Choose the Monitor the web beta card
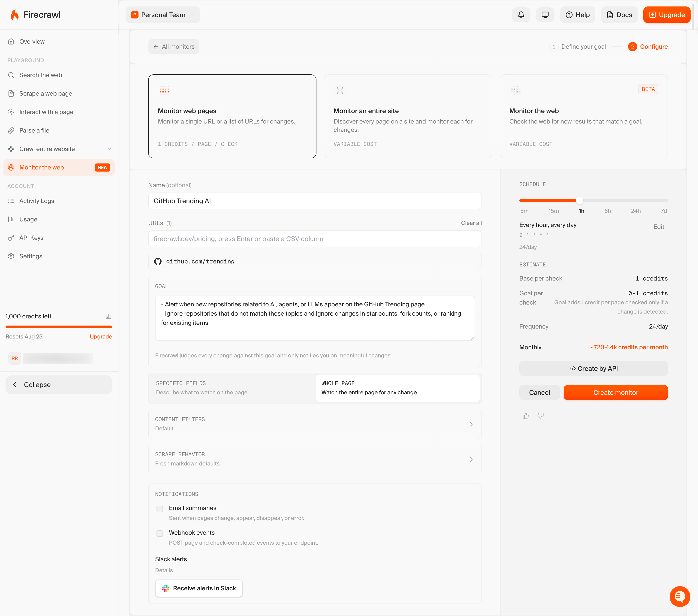The image size is (698, 616). pyautogui.click(x=584, y=116)
